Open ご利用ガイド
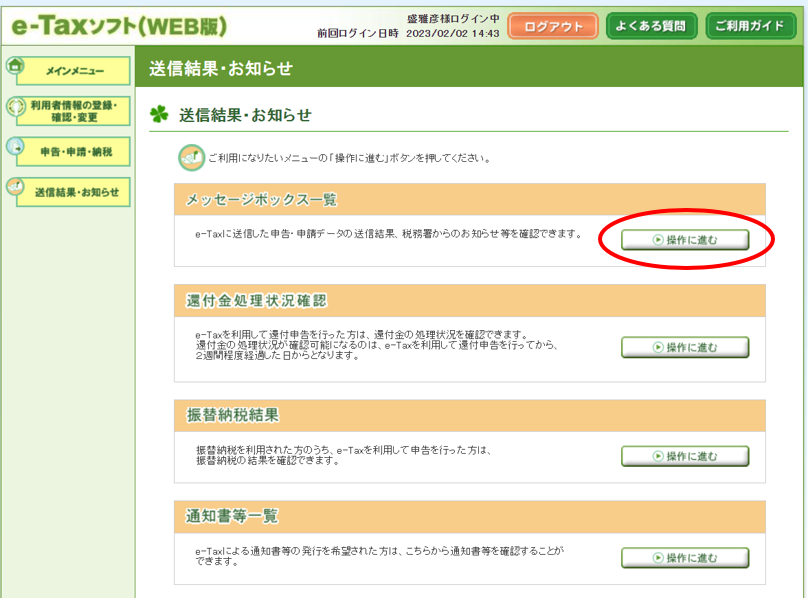This screenshot has height=613, width=808. point(750,26)
